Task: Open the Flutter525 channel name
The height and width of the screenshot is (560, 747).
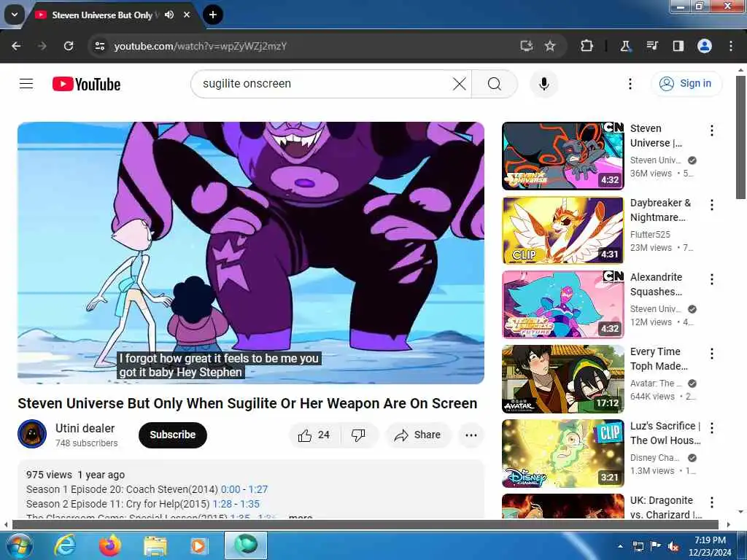Action: tap(650, 234)
